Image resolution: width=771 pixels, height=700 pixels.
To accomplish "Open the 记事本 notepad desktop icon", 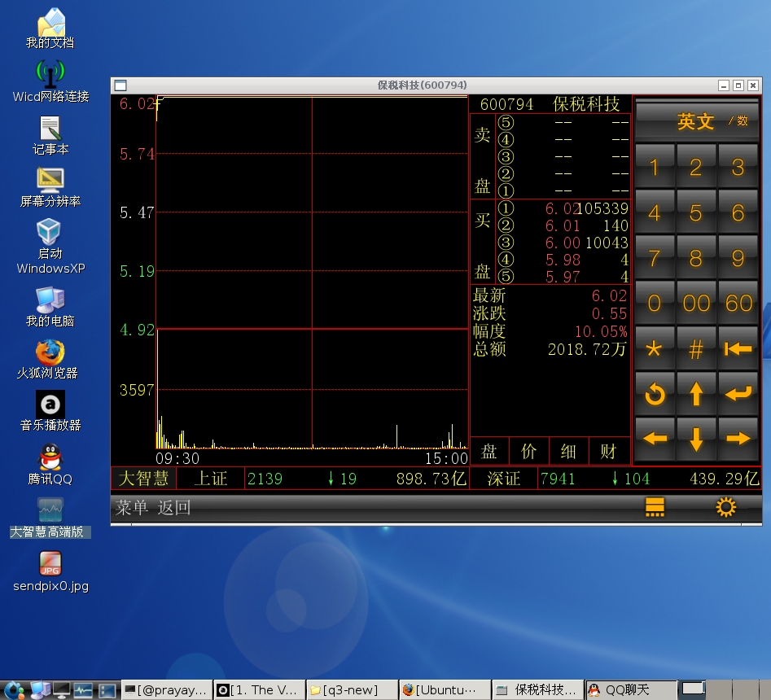I will (50, 136).
